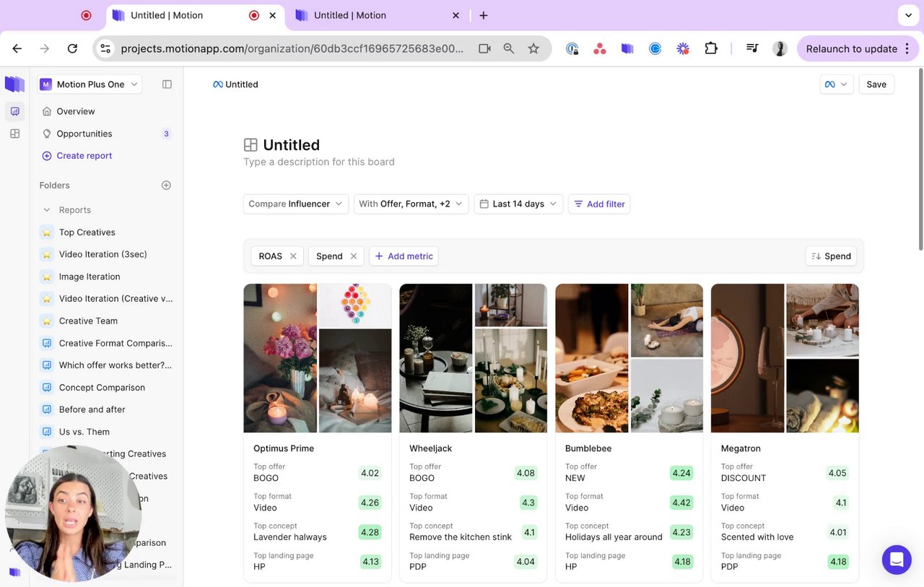
Task: Open the Motion Plus One workspace switcher
Action: pos(90,84)
